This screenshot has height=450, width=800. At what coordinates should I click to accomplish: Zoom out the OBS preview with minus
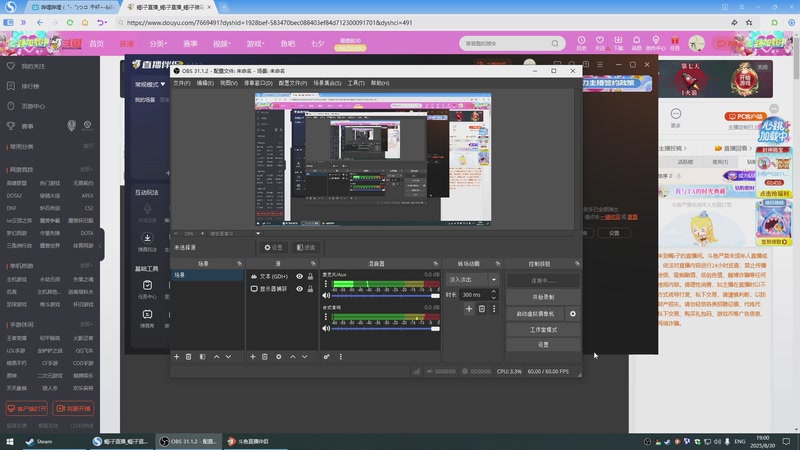[176, 234]
